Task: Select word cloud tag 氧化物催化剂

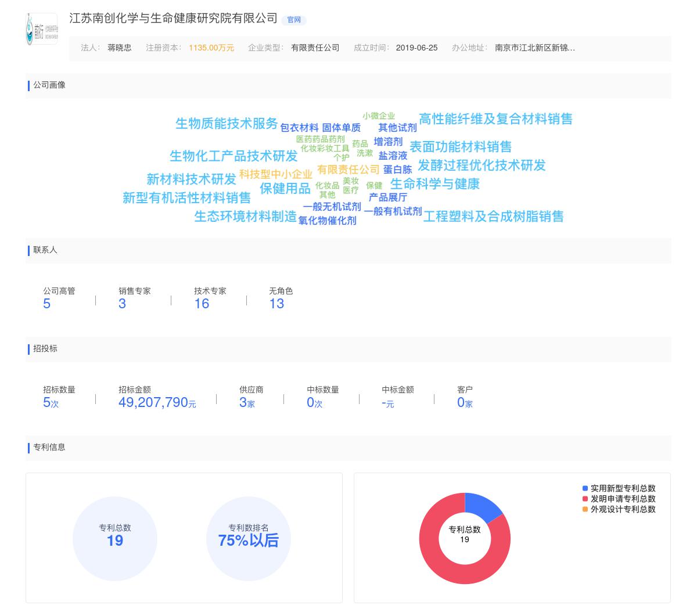Action: pos(327,221)
